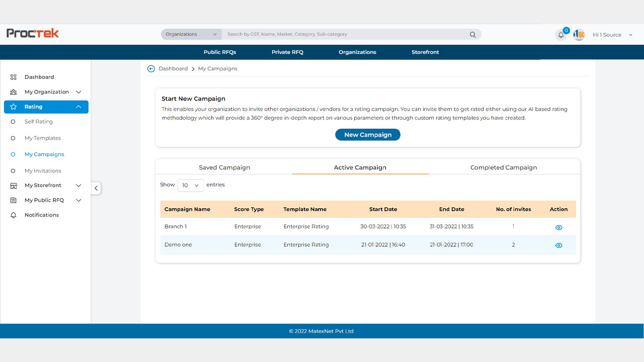Screen dimensions: 644x362
Task: Switch to Saved Campaign tab
Action: click(x=224, y=167)
